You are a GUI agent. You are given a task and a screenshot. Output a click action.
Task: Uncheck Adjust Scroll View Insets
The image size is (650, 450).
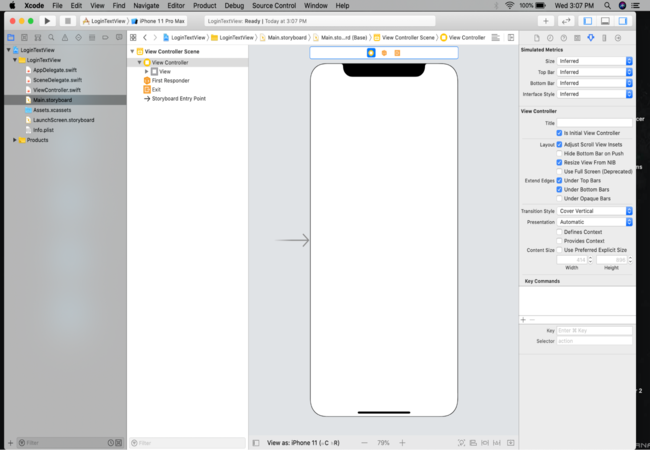tap(559, 144)
